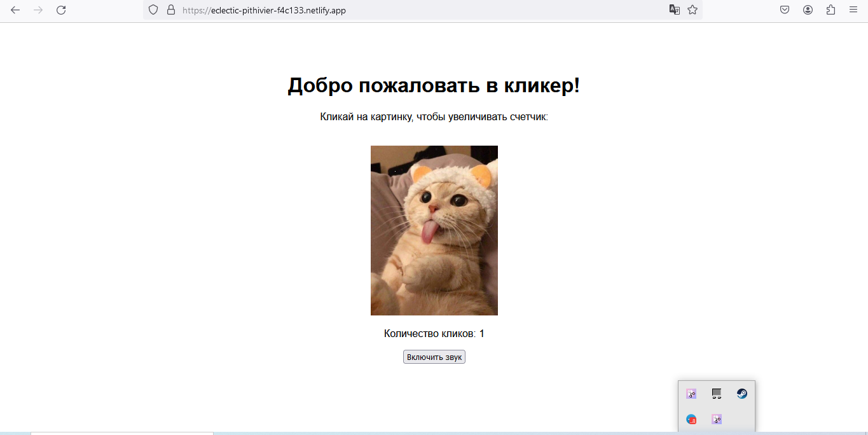Click the "Включить звук" button
Screen dimensions: 868x435
pyautogui.click(x=434, y=357)
